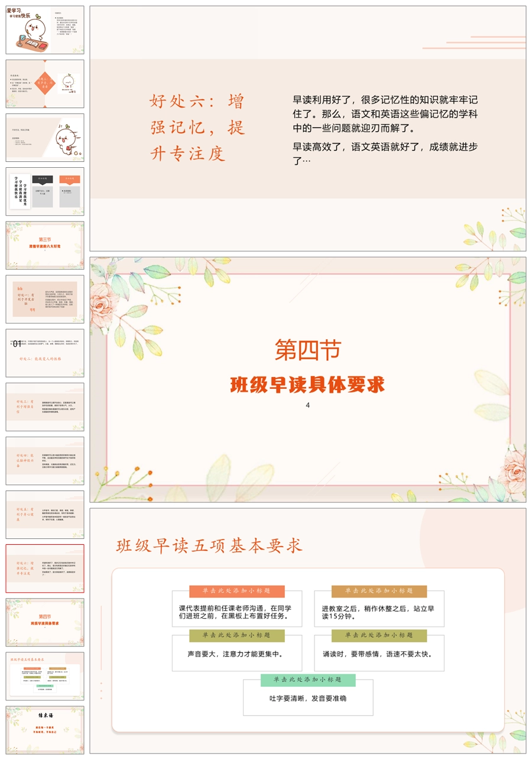Image resolution: width=532 pixels, height=760 pixels.
Task: Open the 结束语 ending slide thumbnail
Action: coord(45,730)
